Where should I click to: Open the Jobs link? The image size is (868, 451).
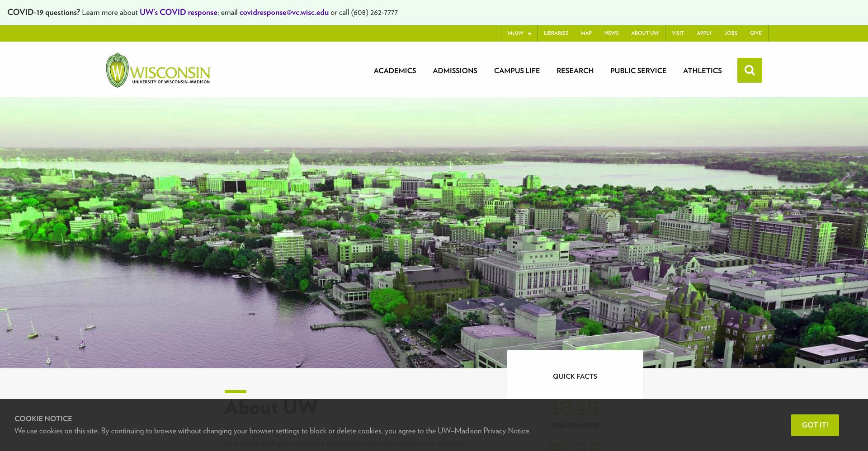(731, 33)
